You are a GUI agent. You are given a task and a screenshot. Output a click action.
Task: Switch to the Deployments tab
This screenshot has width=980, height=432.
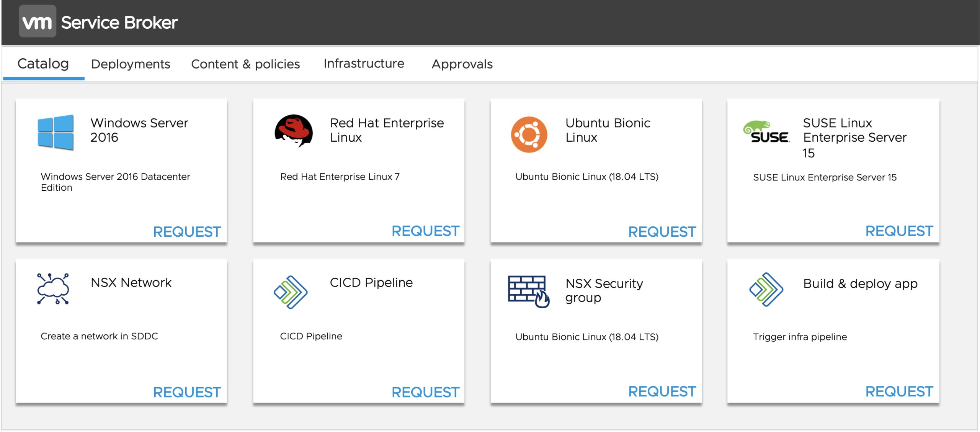click(x=131, y=64)
